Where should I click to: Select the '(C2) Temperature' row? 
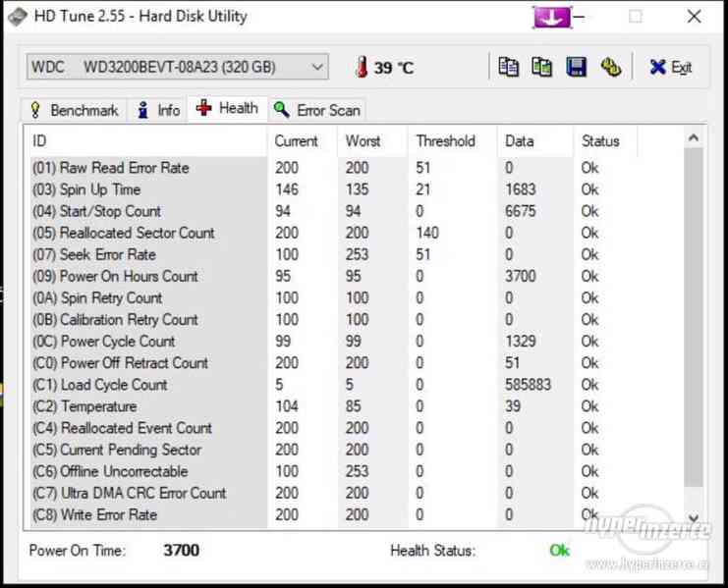tap(334, 406)
